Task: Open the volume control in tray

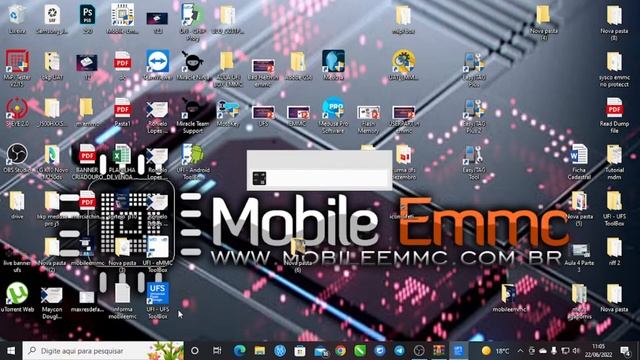Action: click(x=576, y=351)
